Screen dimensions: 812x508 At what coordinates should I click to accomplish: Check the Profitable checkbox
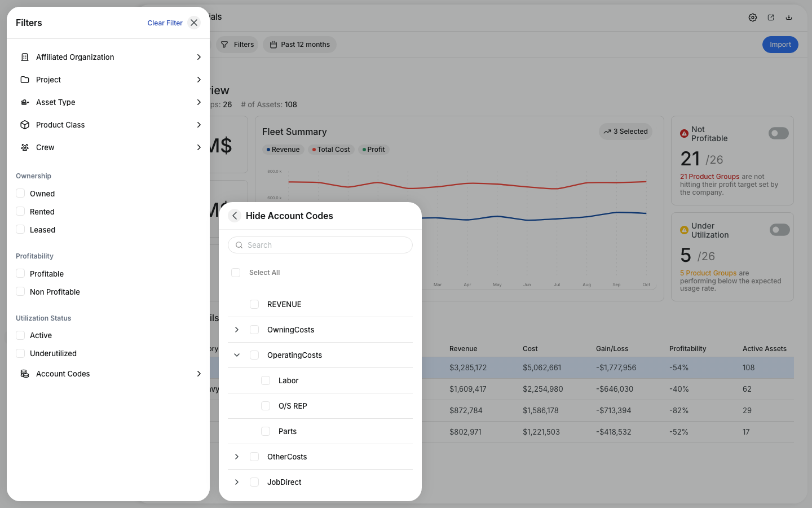20,273
